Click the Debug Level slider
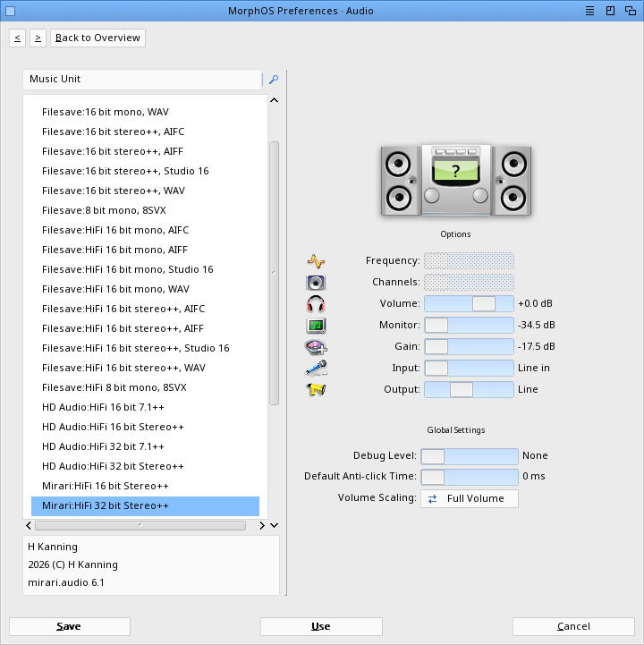The width and height of the screenshot is (644, 645). [x=469, y=456]
